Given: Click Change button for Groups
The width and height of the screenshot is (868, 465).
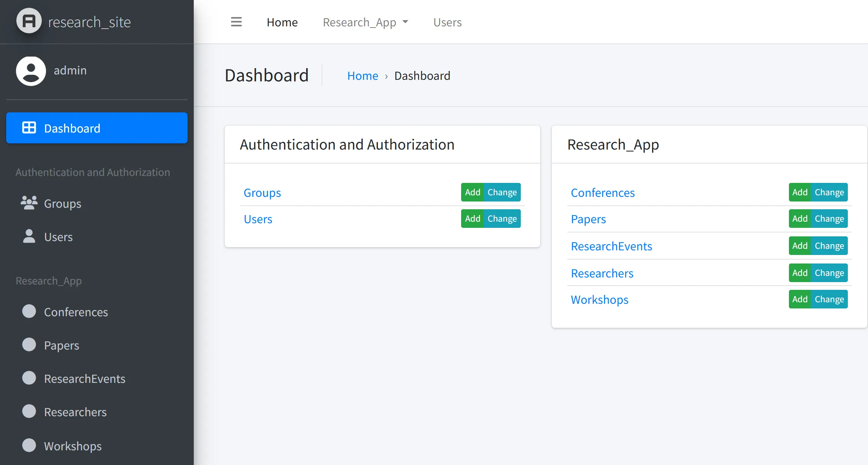Looking at the screenshot, I should [x=502, y=192].
